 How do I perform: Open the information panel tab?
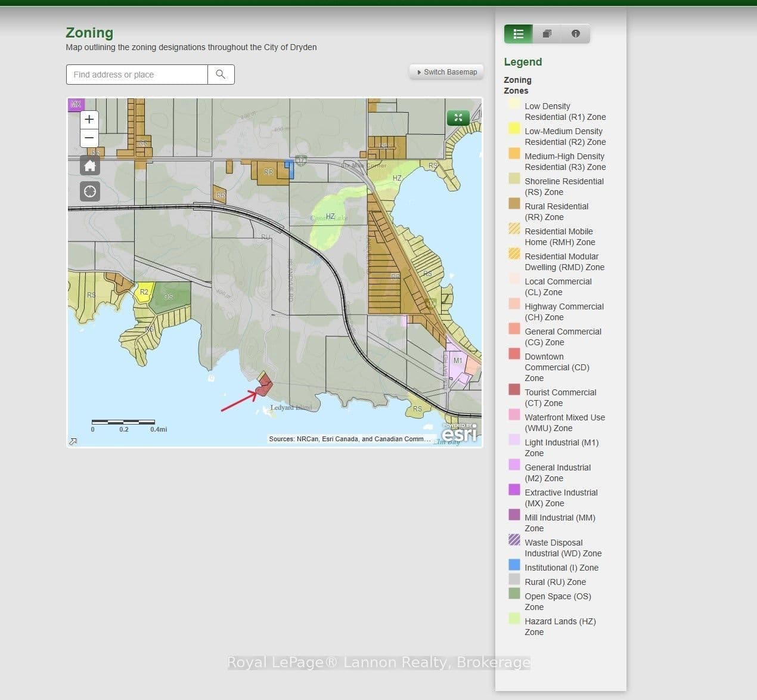(576, 34)
